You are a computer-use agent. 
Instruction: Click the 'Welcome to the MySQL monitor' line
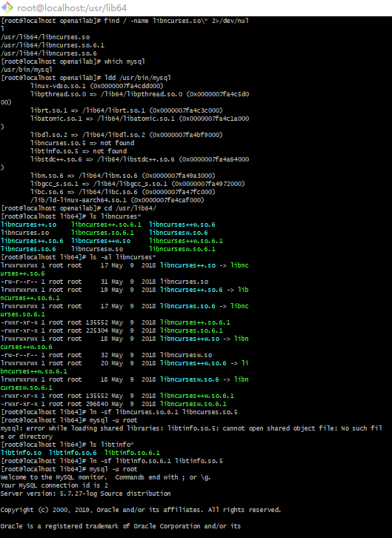coord(105,477)
